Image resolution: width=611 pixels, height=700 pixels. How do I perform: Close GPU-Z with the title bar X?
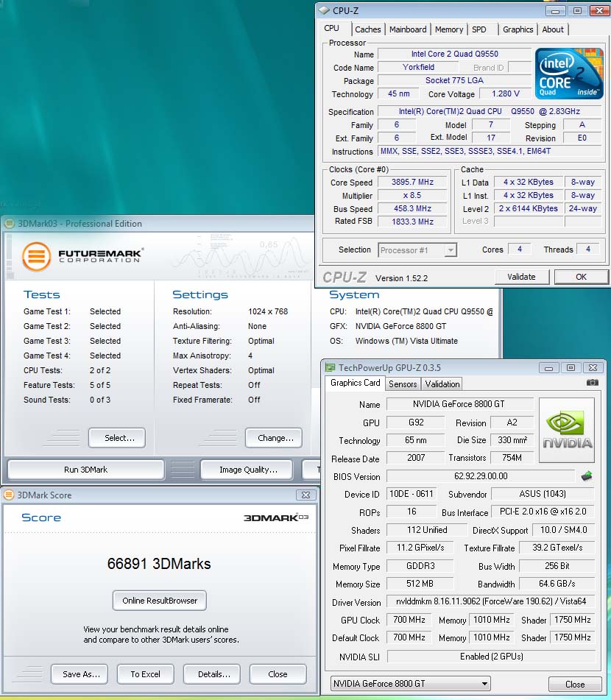(x=593, y=368)
